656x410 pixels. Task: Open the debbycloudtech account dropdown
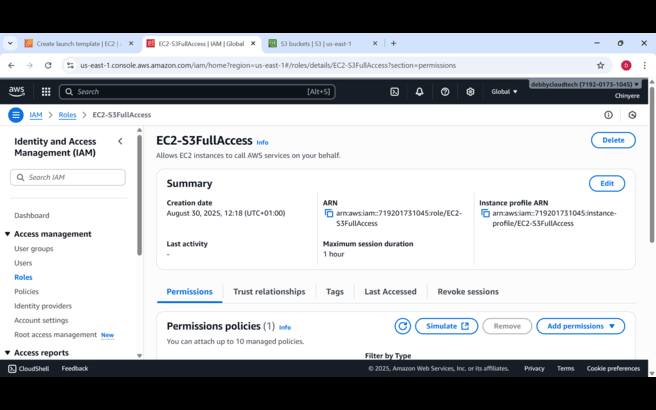[585, 85]
